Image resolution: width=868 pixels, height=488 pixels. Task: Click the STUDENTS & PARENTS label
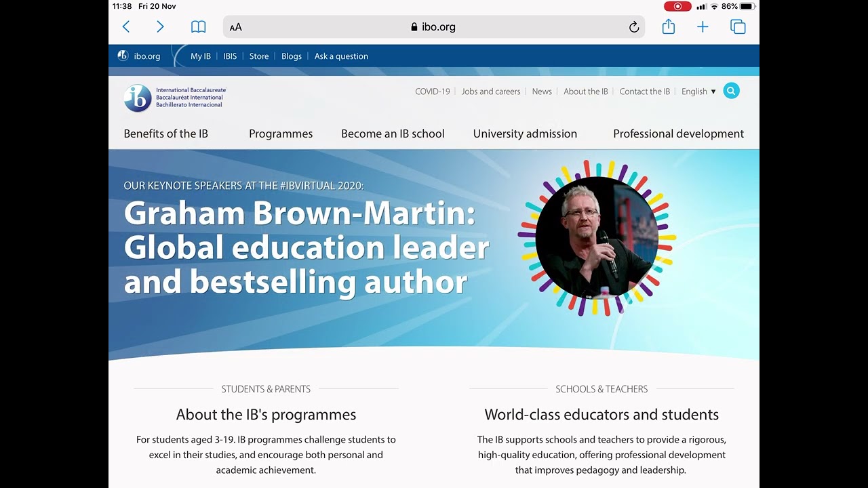tap(266, 389)
